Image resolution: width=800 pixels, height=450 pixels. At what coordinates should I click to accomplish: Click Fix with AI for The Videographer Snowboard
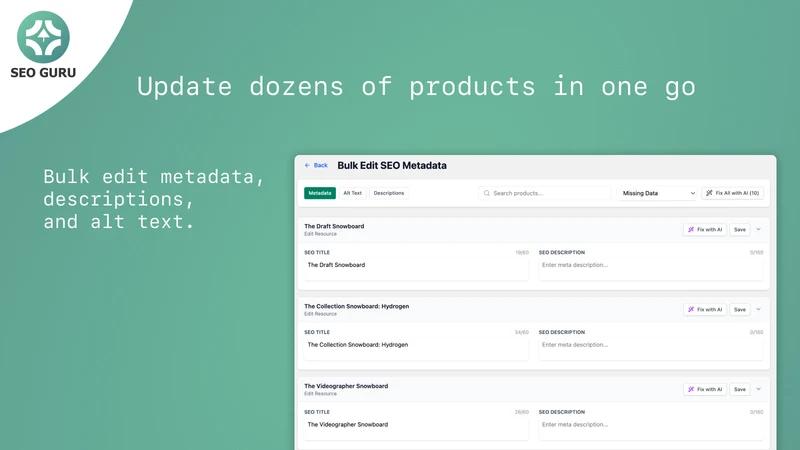click(705, 389)
